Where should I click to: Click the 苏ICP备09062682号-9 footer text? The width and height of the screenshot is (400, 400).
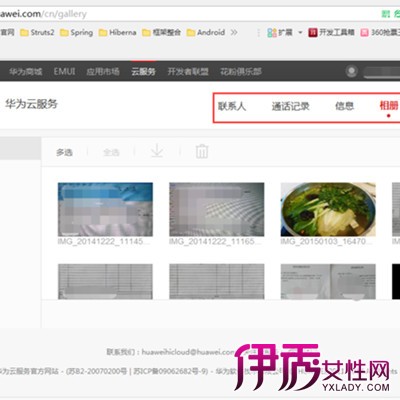pos(171,371)
